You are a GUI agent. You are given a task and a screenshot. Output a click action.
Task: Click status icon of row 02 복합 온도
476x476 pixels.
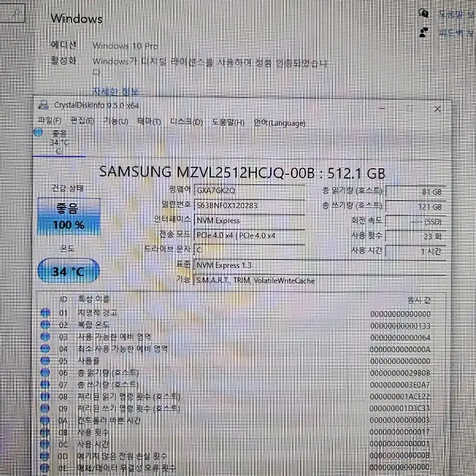45,325
